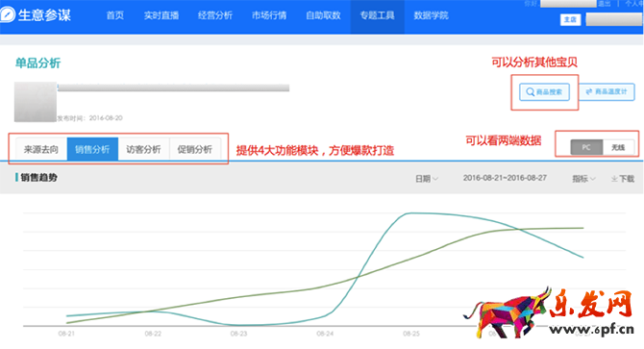Viewport: 644px width, 349px height.
Task: Click the 商品搜索 search button
Action: pos(544,92)
